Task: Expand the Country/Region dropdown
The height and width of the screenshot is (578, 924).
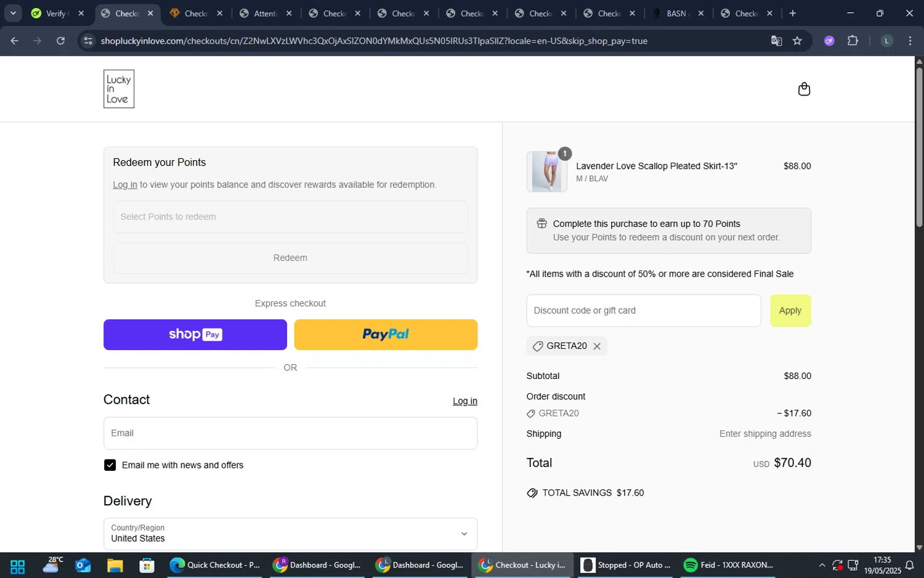Action: (x=290, y=534)
